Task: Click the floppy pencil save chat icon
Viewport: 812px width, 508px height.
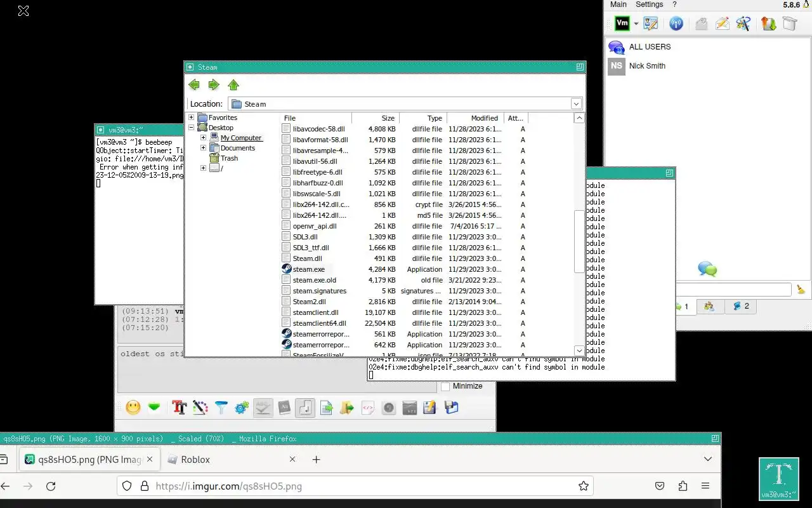Action: 430,408
